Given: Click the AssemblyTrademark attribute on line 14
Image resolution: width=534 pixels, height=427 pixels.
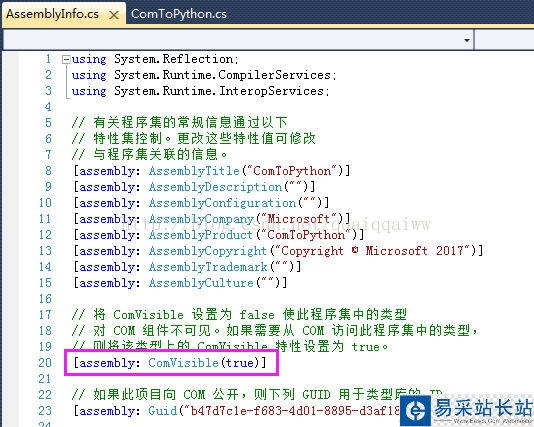Looking at the screenshot, I should (187, 267).
